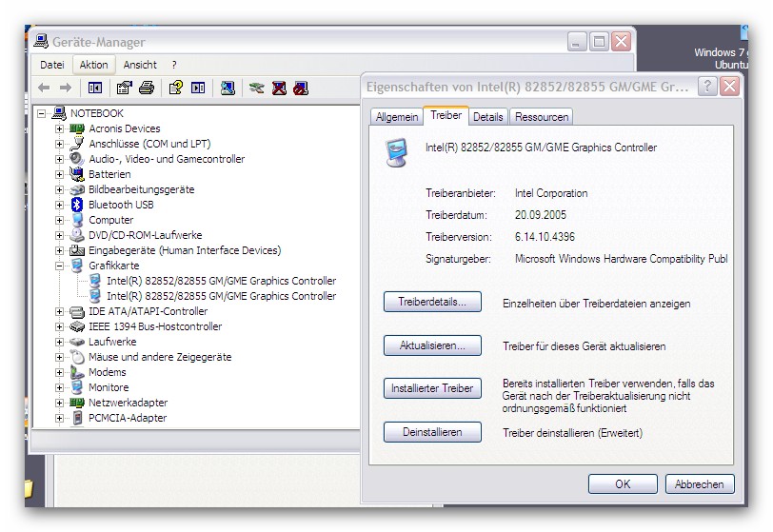The height and width of the screenshot is (532, 773).
Task: Click the Deinstallieren button
Action: [x=432, y=432]
